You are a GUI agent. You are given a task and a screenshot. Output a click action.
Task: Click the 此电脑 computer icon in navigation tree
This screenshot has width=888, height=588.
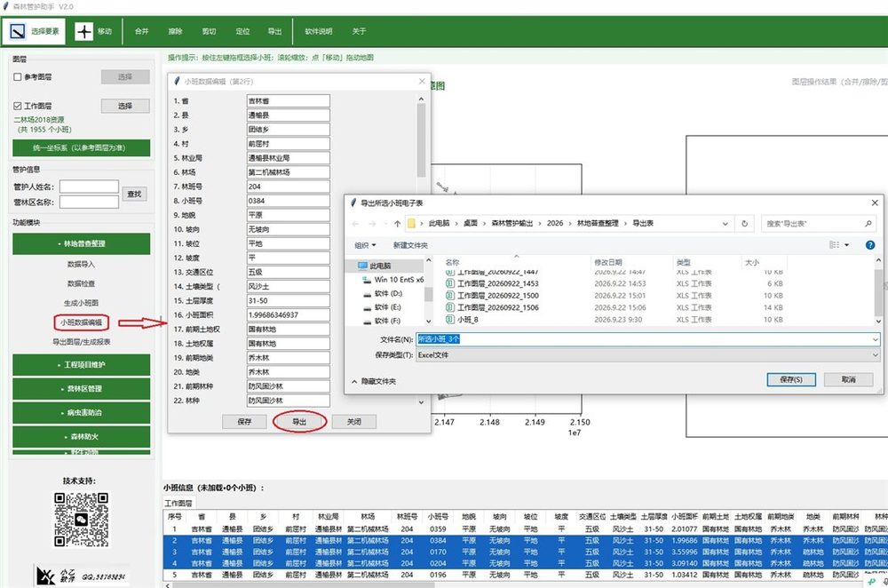[363, 266]
